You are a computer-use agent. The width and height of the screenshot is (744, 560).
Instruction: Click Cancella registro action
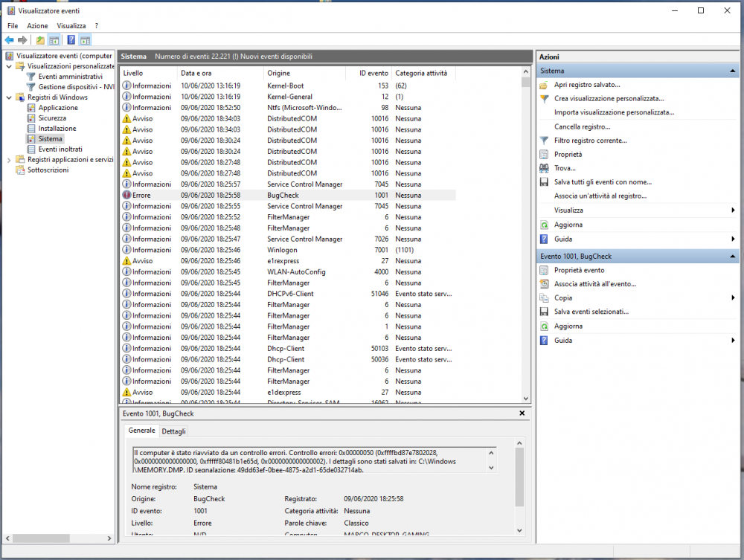[x=583, y=126]
